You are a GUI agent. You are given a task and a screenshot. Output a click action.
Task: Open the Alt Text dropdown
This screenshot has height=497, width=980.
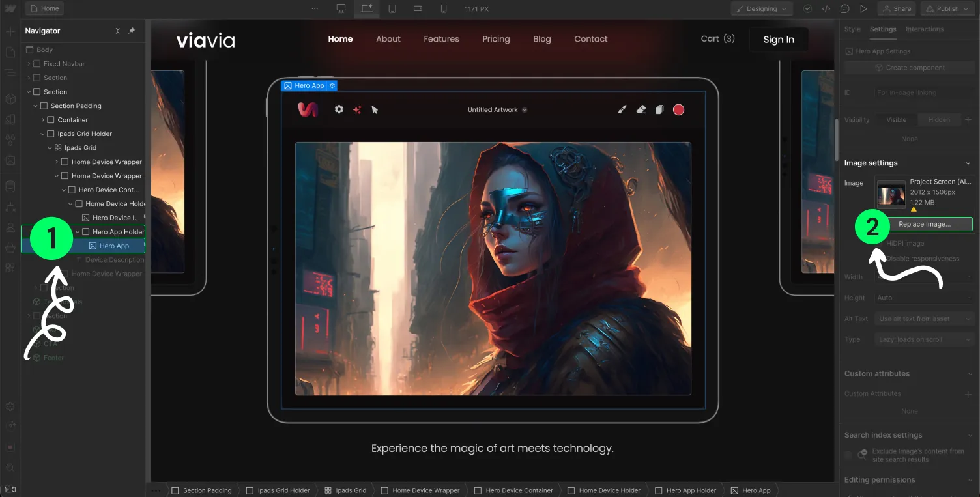click(925, 319)
